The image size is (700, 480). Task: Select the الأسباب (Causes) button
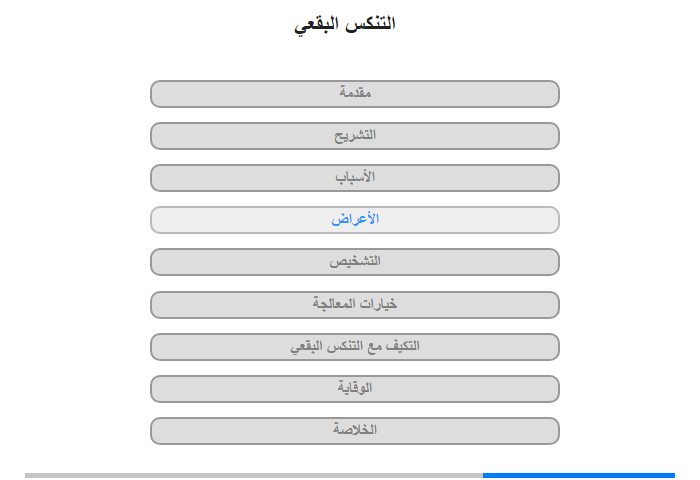click(x=354, y=178)
